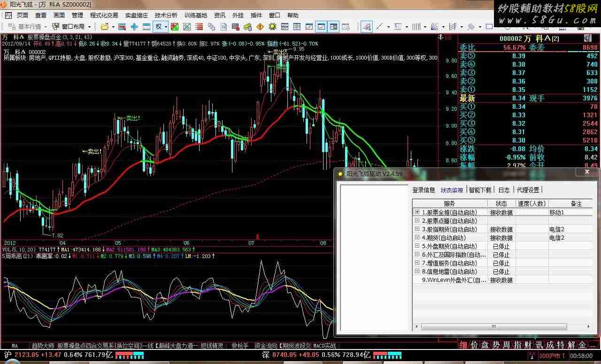Open the 资讯 menu
This screenshot has height=364, width=601.
point(219,15)
